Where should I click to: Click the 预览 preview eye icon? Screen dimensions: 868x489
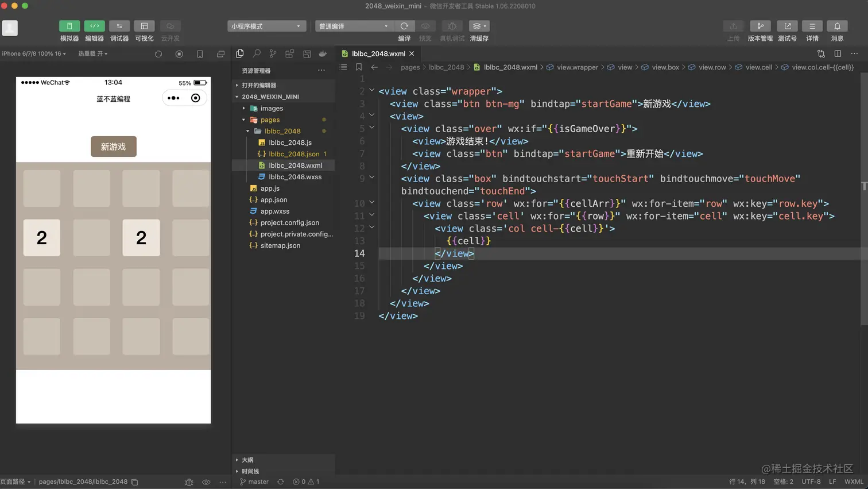(425, 26)
